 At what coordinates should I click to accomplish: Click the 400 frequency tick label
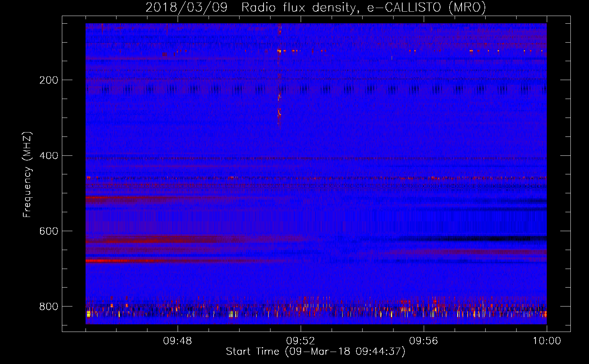(x=49, y=156)
